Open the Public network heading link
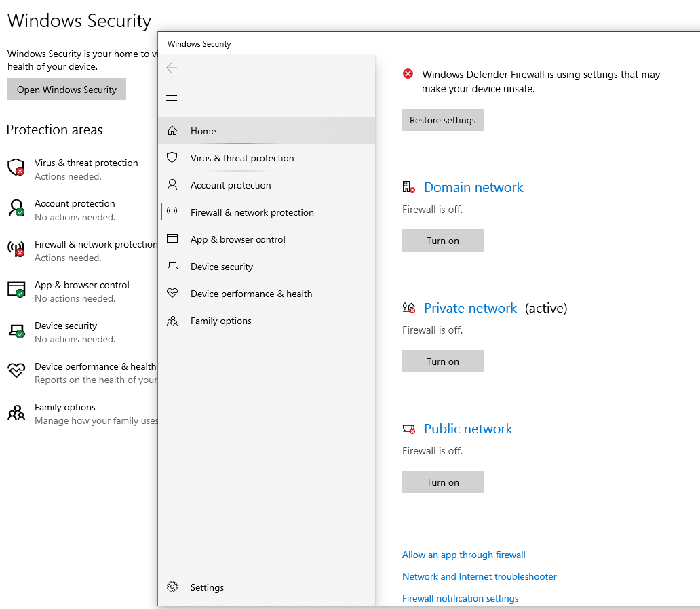The image size is (700, 609). tap(468, 429)
